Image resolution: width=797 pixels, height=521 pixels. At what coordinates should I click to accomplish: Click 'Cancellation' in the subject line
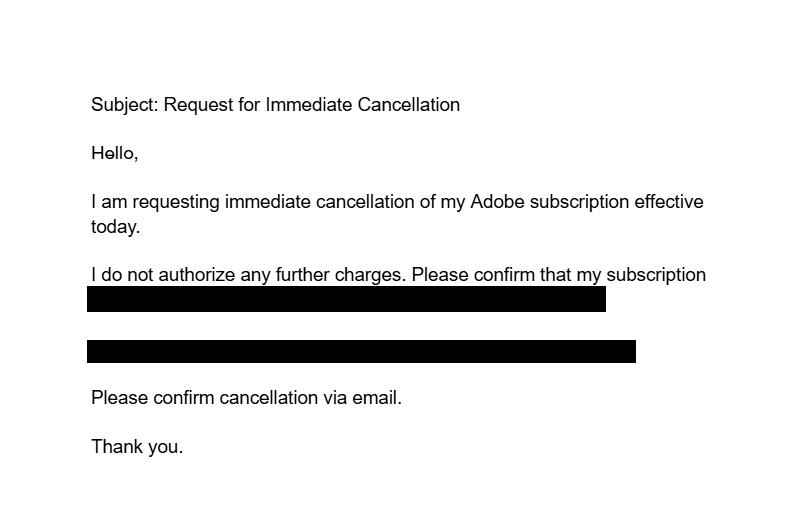click(408, 105)
